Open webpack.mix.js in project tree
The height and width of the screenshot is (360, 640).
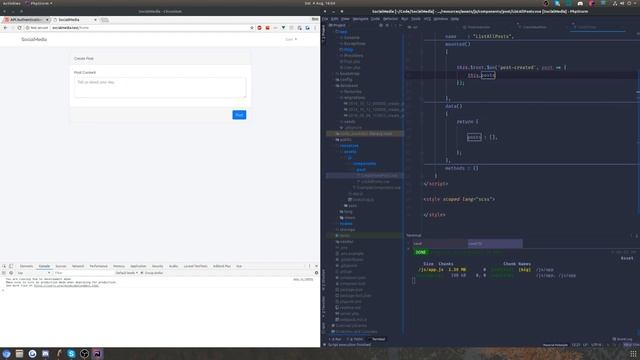[x=353, y=320]
